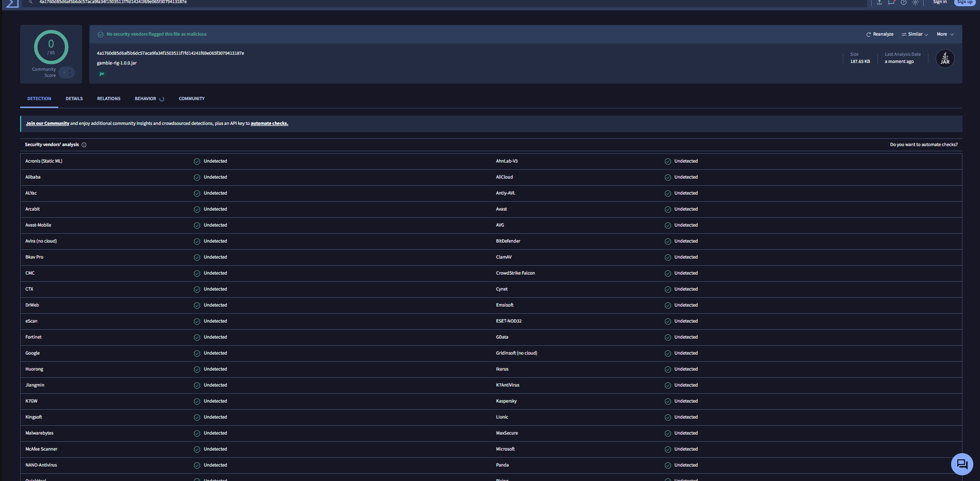Open the upload file icon
980x481 pixels.
(879, 3)
